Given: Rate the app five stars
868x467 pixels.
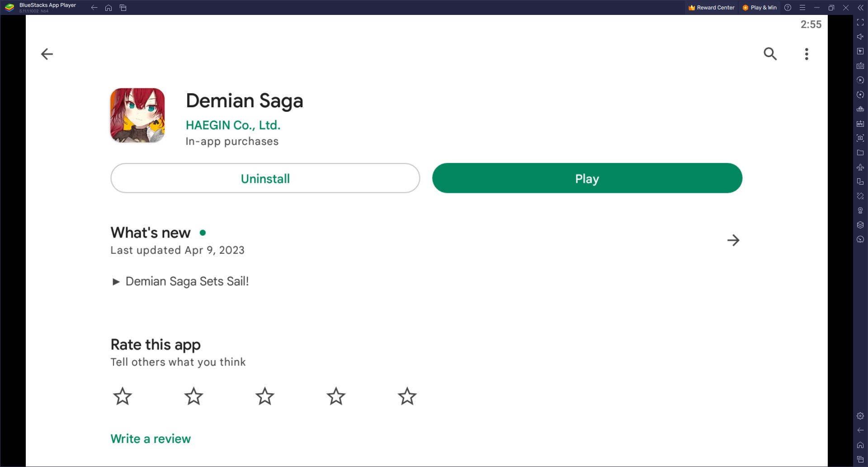Looking at the screenshot, I should (407, 396).
